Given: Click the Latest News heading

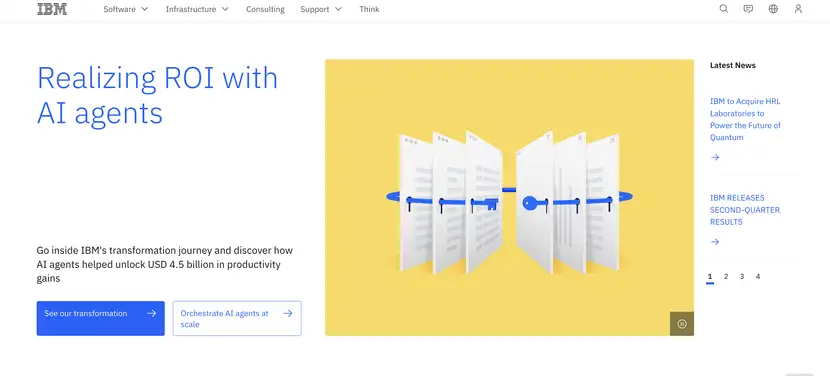Looking at the screenshot, I should (733, 65).
